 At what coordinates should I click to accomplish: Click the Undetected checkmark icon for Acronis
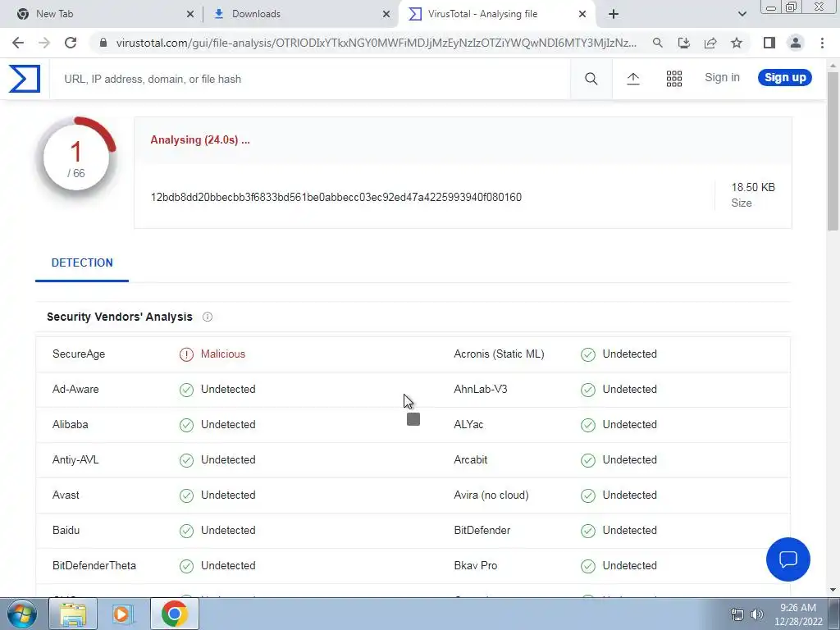587,354
